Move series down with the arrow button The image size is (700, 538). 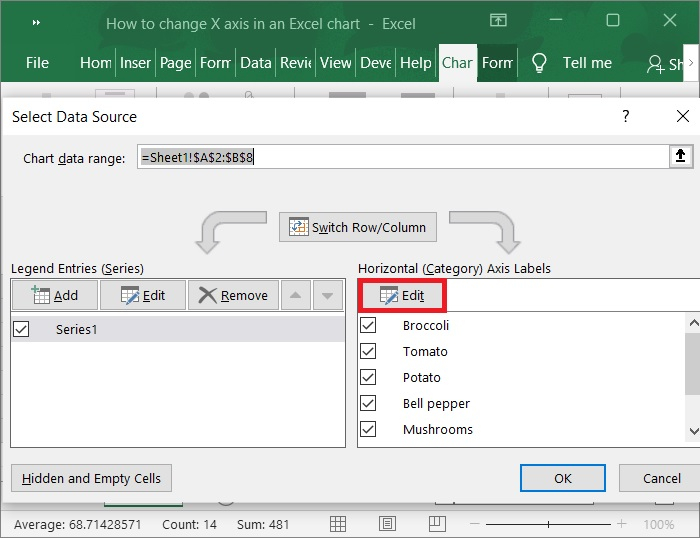coord(327,295)
